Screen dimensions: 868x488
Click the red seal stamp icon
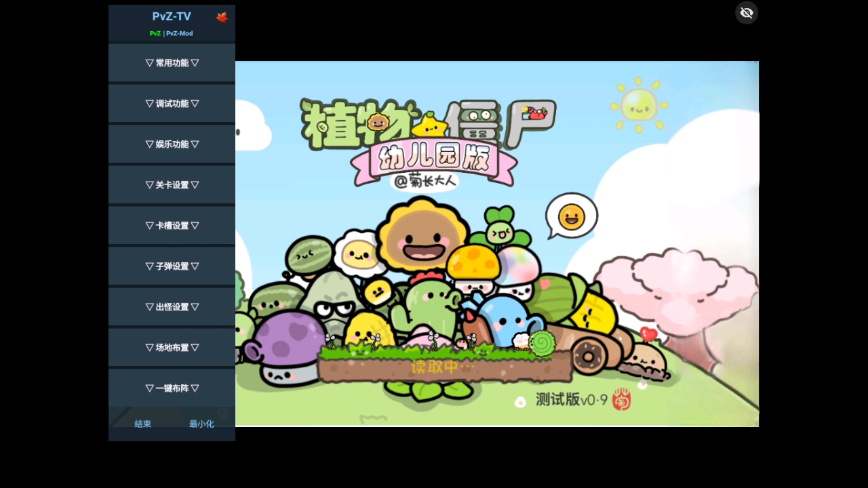click(622, 399)
